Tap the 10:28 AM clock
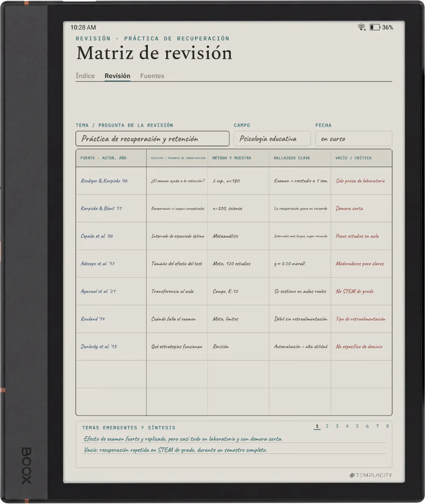The image size is (425, 504). pos(83,27)
